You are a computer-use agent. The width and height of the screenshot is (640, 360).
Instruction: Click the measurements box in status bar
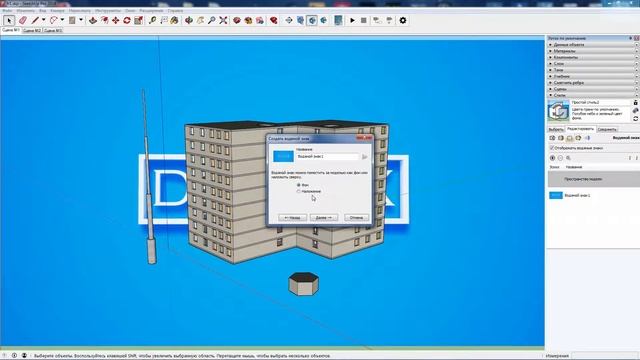[x=604, y=356]
